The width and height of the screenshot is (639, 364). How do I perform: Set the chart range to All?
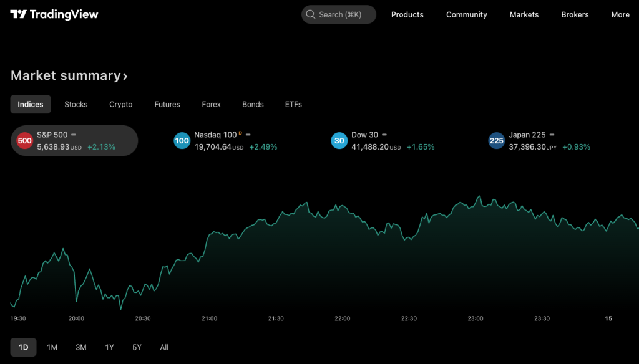coord(164,347)
